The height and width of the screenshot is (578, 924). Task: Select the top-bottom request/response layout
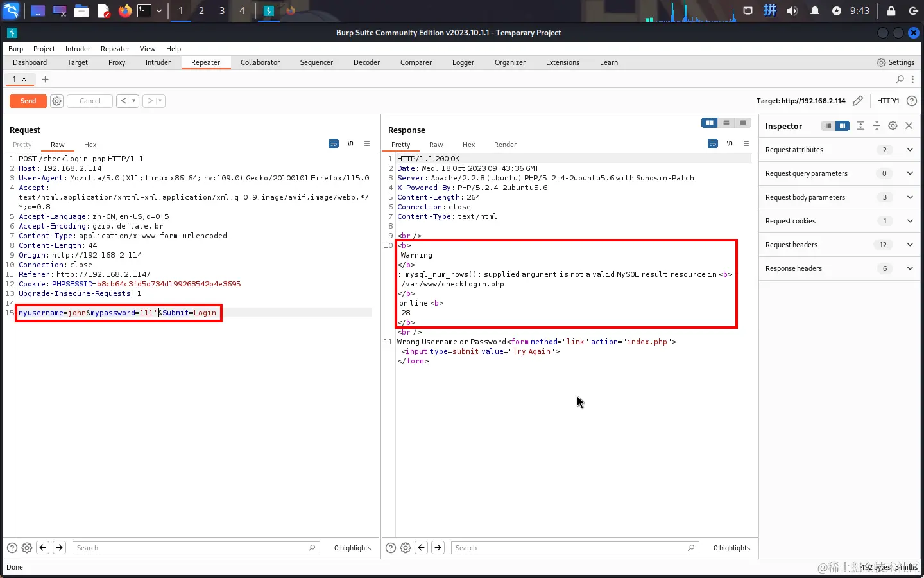(x=726, y=123)
